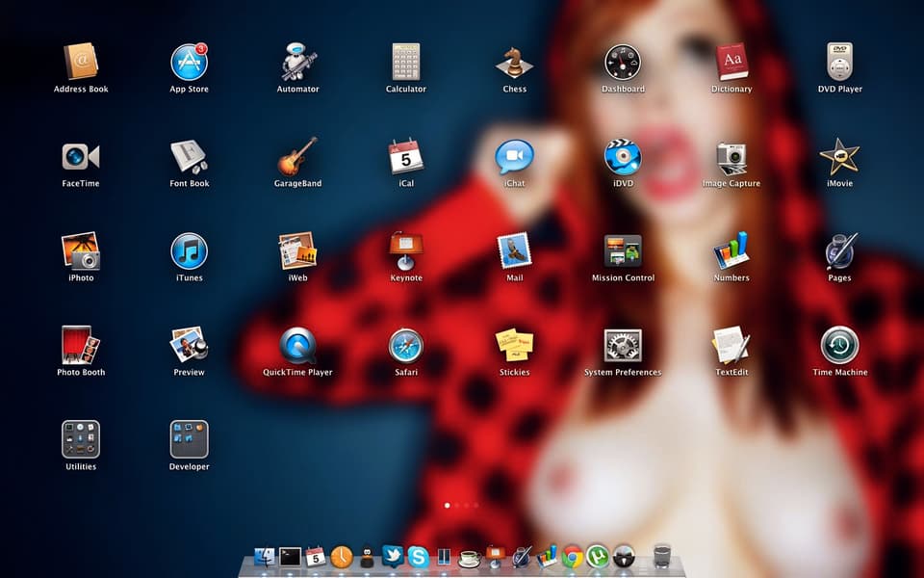
Task: Launch the App Store app
Action: [190, 62]
